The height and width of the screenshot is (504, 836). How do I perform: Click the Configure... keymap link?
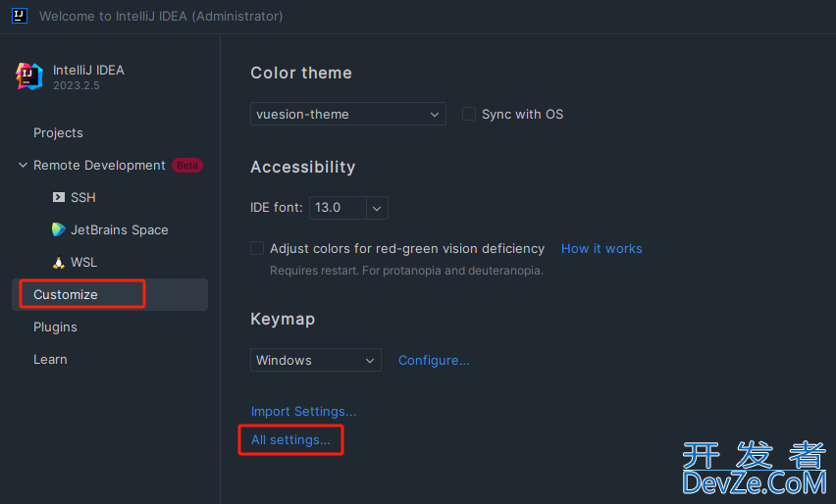(434, 361)
